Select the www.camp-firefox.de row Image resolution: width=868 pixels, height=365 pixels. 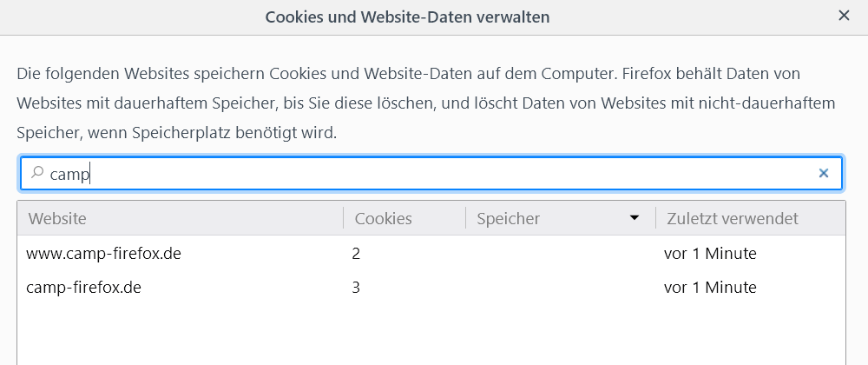tap(103, 254)
